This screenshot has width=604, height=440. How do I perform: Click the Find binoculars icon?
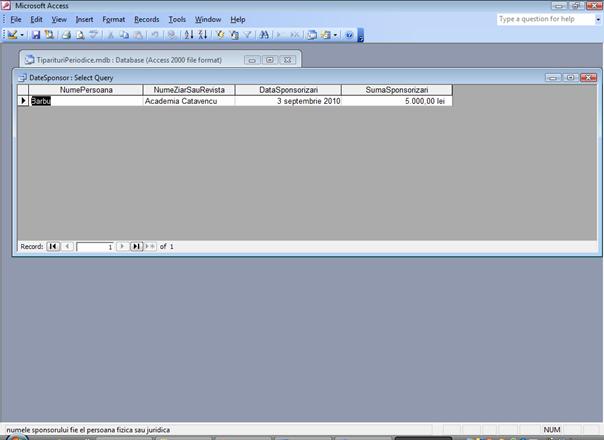(x=264, y=34)
